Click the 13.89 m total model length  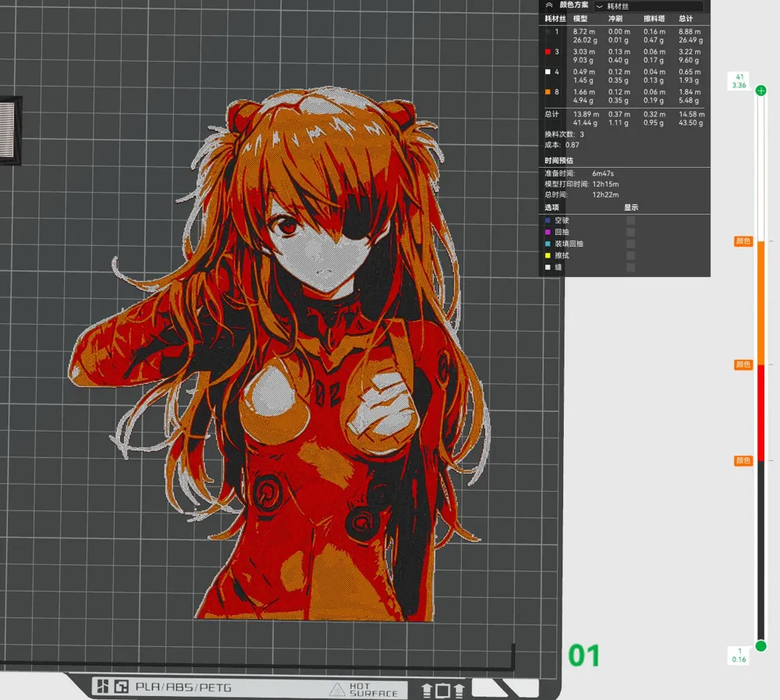(586, 114)
